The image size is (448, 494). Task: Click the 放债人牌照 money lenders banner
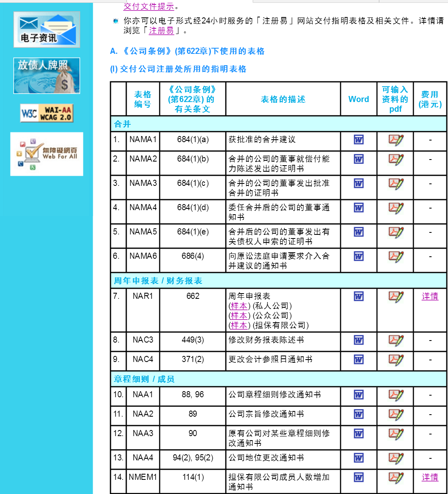(47, 75)
